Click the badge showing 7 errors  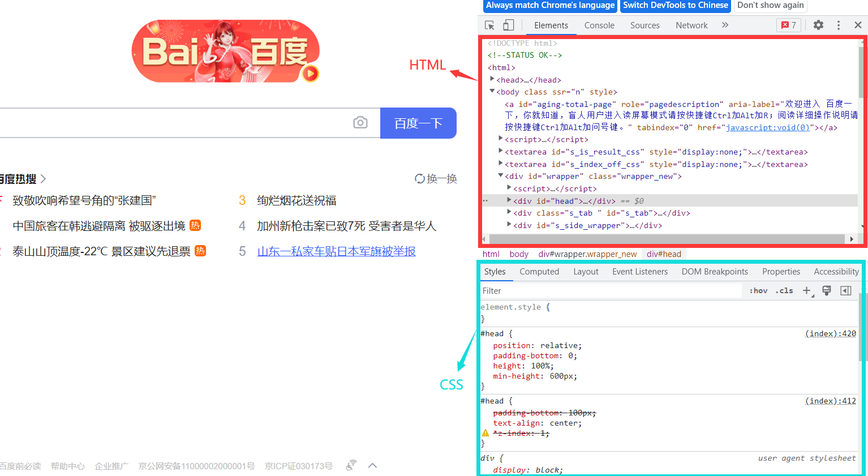pos(788,25)
